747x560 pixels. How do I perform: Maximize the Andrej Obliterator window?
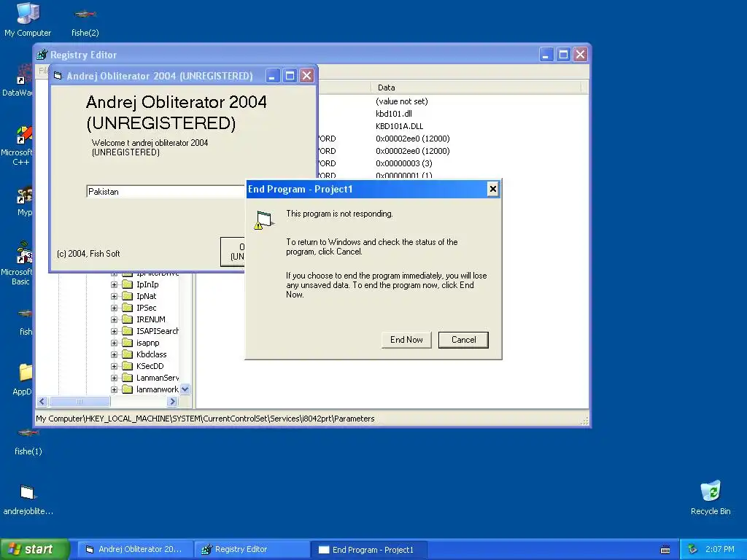click(x=290, y=75)
